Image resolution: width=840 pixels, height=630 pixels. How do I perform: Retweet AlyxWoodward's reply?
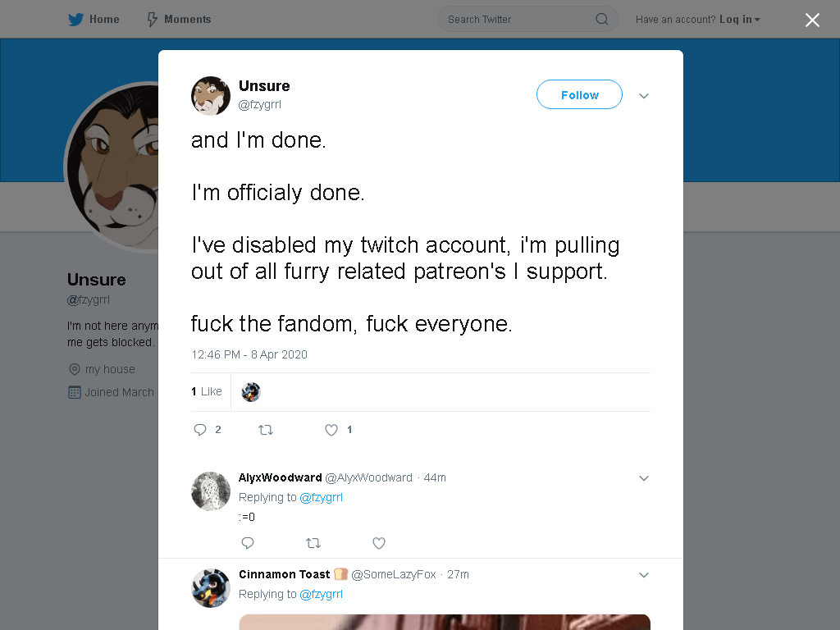pos(313,543)
